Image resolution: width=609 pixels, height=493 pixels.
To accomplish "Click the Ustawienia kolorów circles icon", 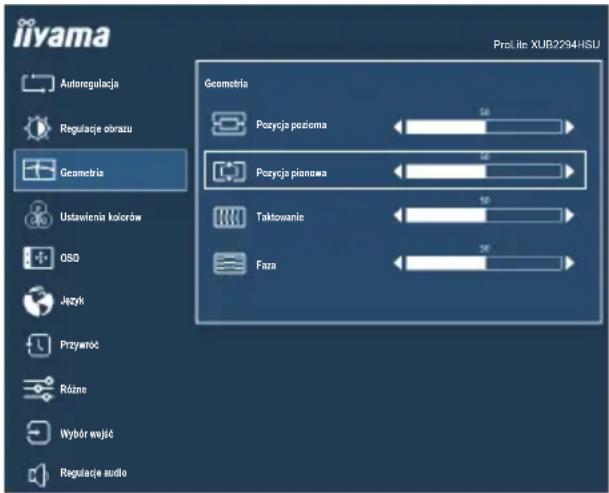I will click(x=38, y=215).
